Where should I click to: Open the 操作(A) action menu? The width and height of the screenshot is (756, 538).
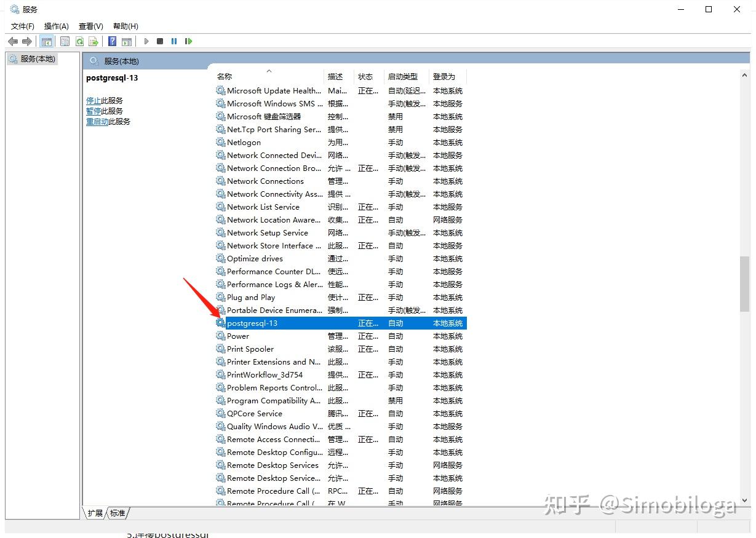[x=56, y=26]
